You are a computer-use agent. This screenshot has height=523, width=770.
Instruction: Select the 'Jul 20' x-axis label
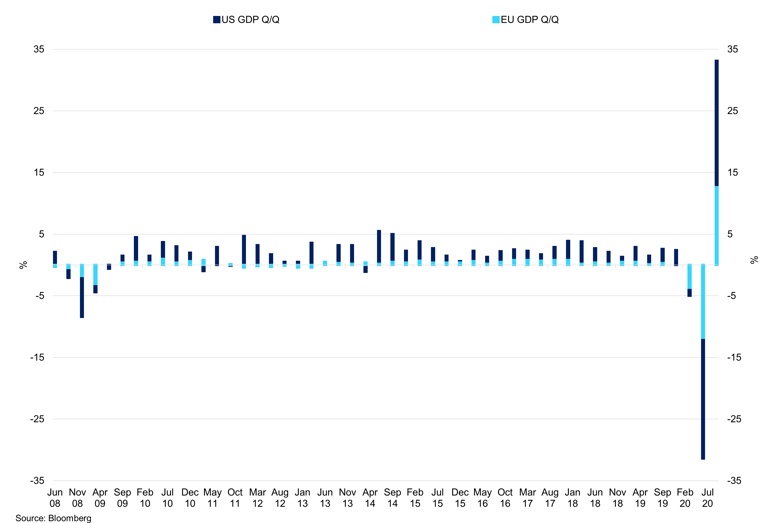point(708,499)
